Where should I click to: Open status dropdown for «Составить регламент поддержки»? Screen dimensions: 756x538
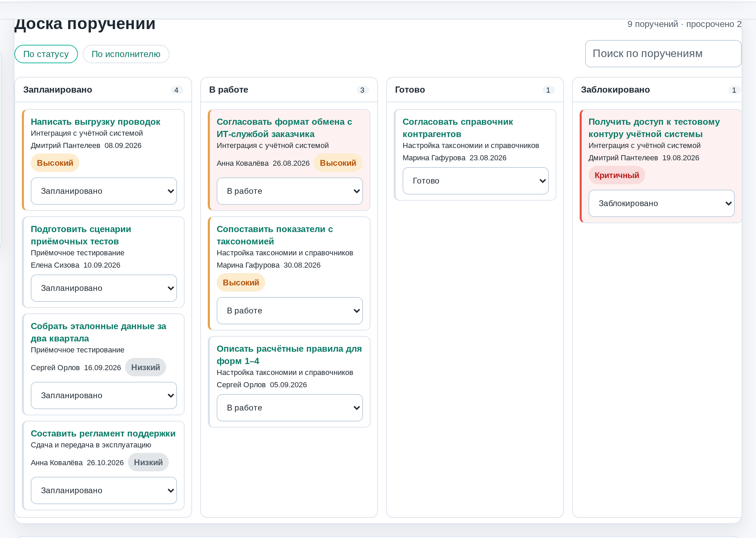tap(104, 490)
